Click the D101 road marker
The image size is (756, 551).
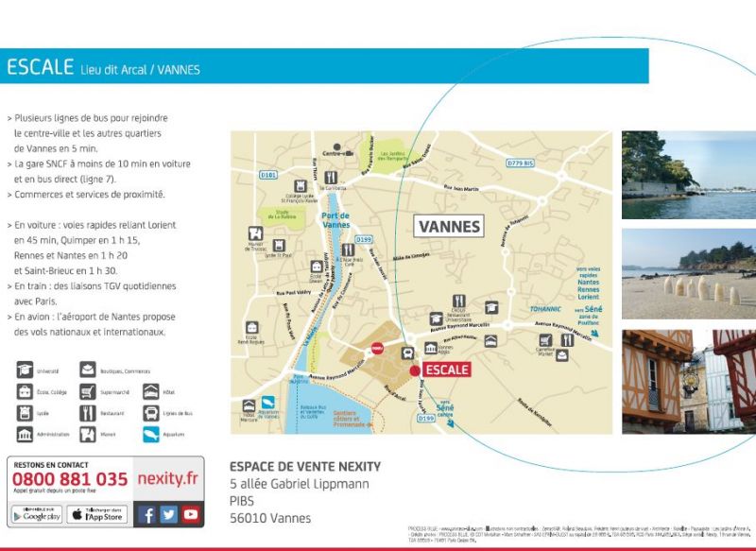(x=268, y=175)
